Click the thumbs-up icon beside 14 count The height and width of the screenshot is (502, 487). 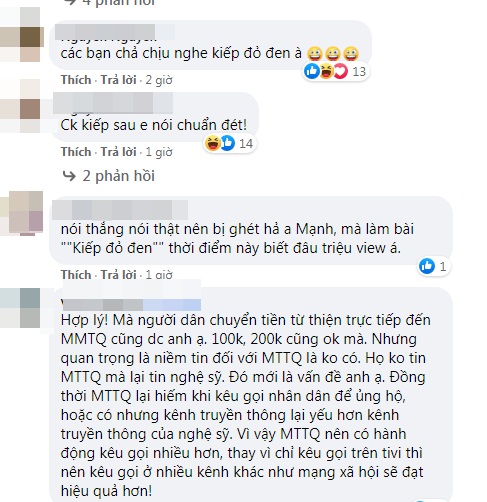[228, 143]
